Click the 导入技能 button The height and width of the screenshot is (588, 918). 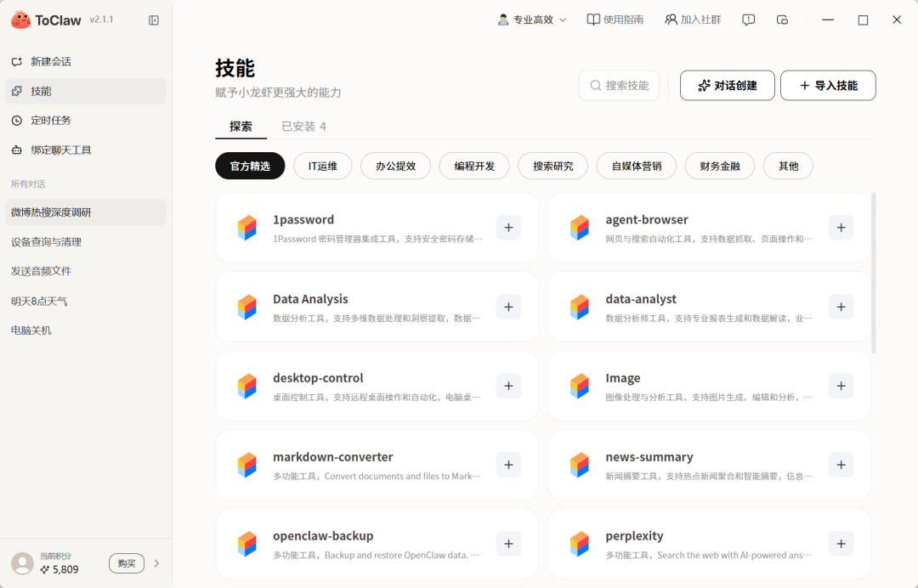point(828,86)
